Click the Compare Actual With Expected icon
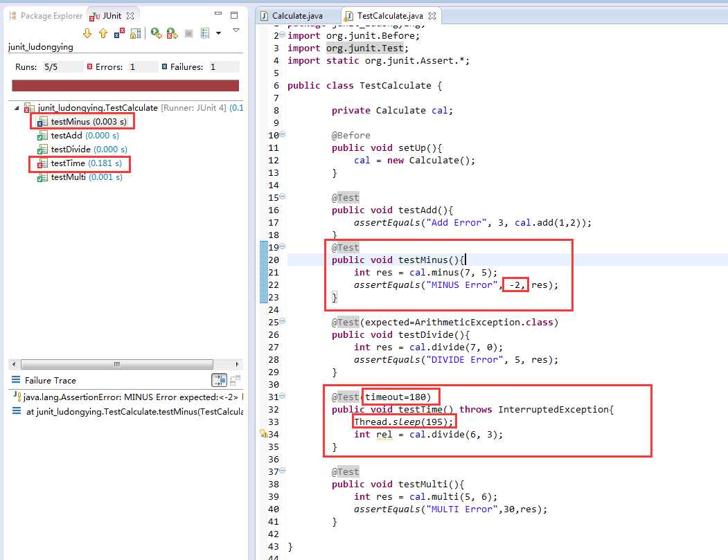728x560 pixels. tap(236, 381)
